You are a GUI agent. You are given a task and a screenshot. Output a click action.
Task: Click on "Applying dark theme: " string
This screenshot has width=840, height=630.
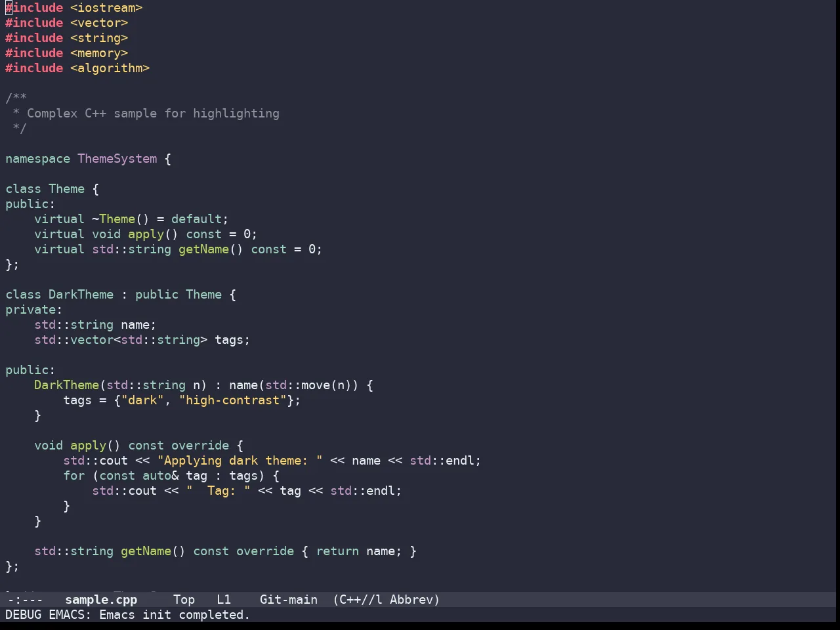coord(240,461)
